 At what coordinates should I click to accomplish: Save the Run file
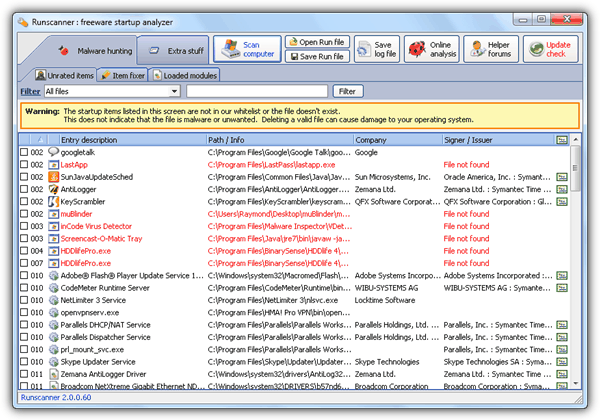coord(317,56)
